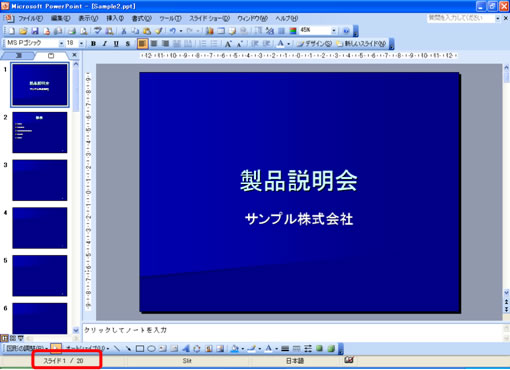This screenshot has height=370, width=510.
Task: Click the Shadow Style icon
Action: click(319, 349)
